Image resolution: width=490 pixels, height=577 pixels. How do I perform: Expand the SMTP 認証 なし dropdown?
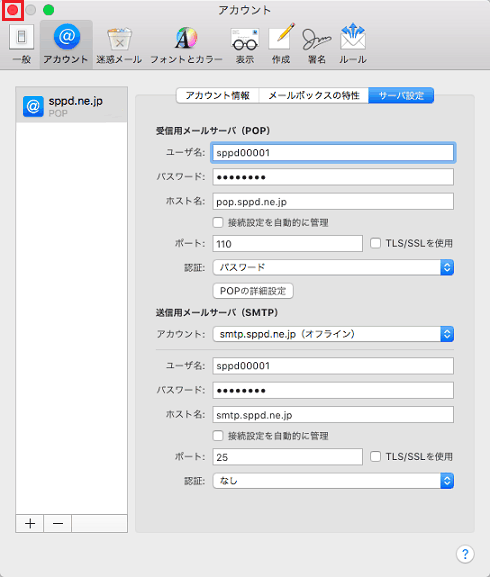click(333, 481)
